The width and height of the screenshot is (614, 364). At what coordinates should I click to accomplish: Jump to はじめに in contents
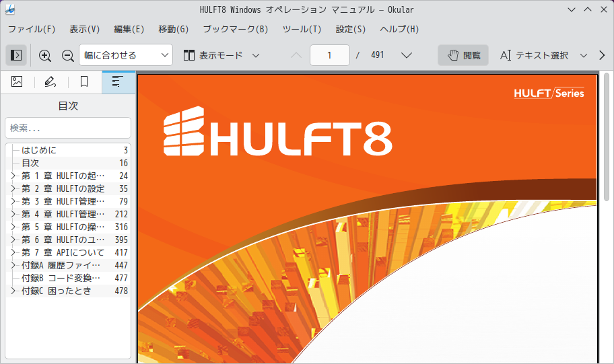coord(39,150)
